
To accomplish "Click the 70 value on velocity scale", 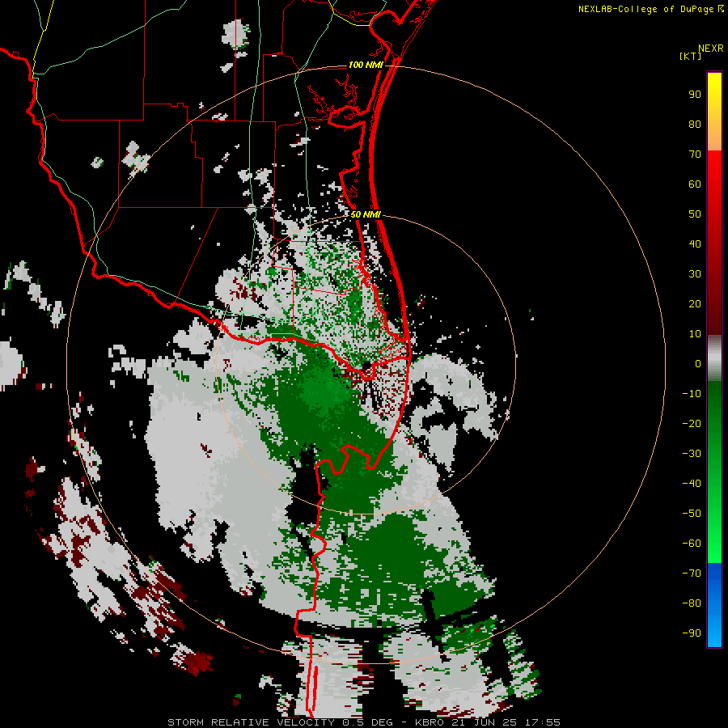I will point(695,154).
